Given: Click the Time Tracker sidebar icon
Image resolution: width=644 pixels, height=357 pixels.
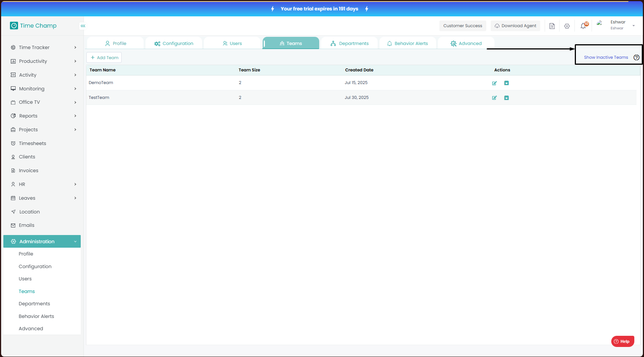Looking at the screenshot, I should pos(13,48).
